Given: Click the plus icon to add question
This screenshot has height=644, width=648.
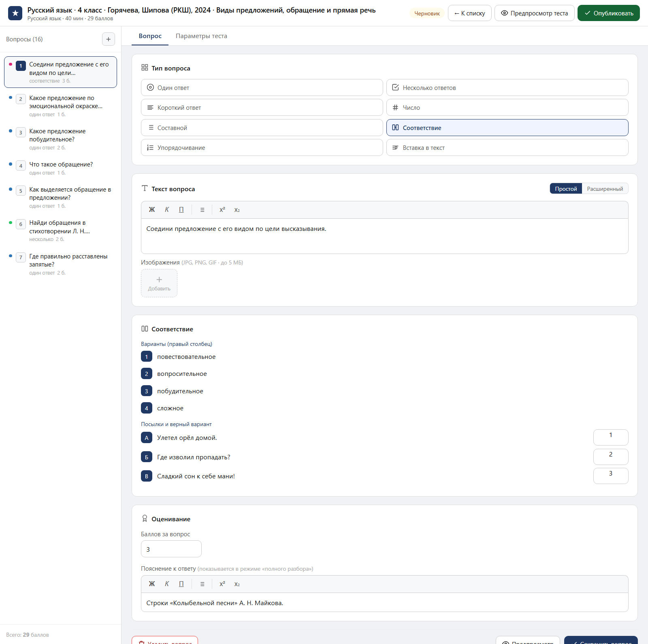Looking at the screenshot, I should 108,39.
